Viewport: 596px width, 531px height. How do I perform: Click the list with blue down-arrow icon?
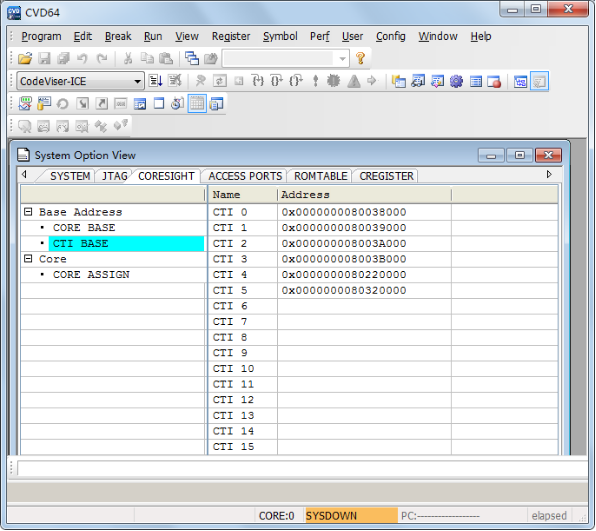point(155,81)
